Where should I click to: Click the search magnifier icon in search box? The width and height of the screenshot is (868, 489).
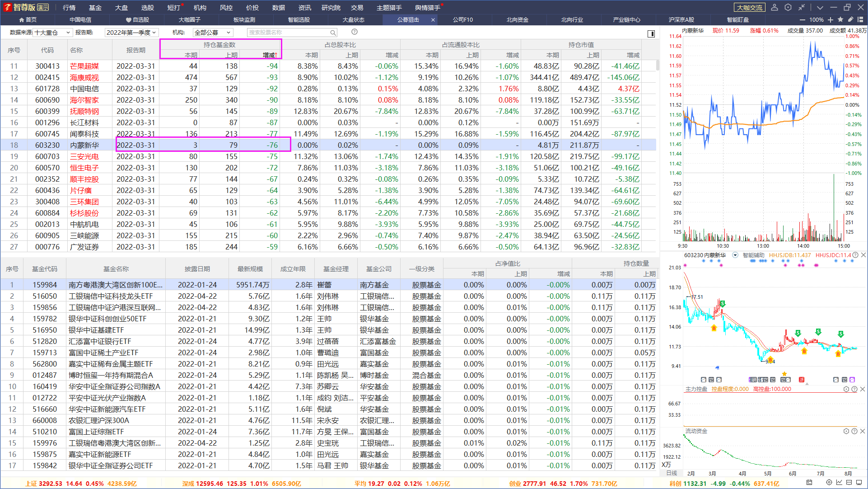333,33
